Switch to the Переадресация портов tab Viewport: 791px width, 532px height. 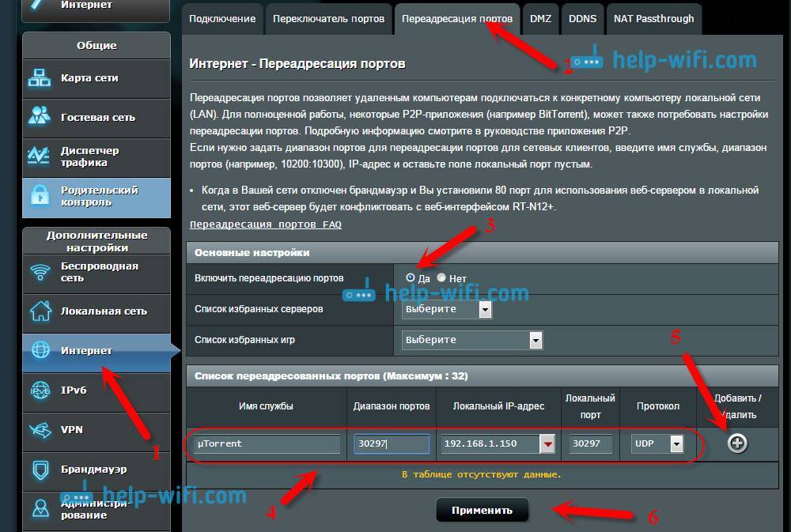tap(457, 19)
